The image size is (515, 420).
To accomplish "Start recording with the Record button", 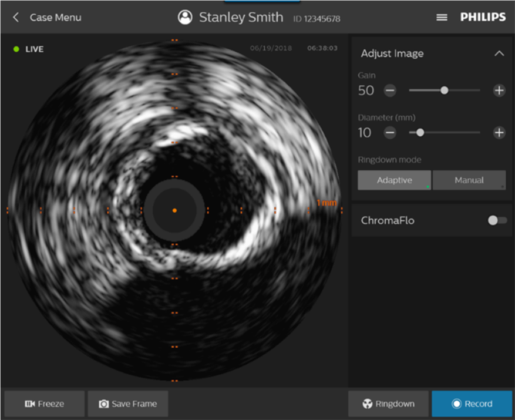I will coord(472,404).
